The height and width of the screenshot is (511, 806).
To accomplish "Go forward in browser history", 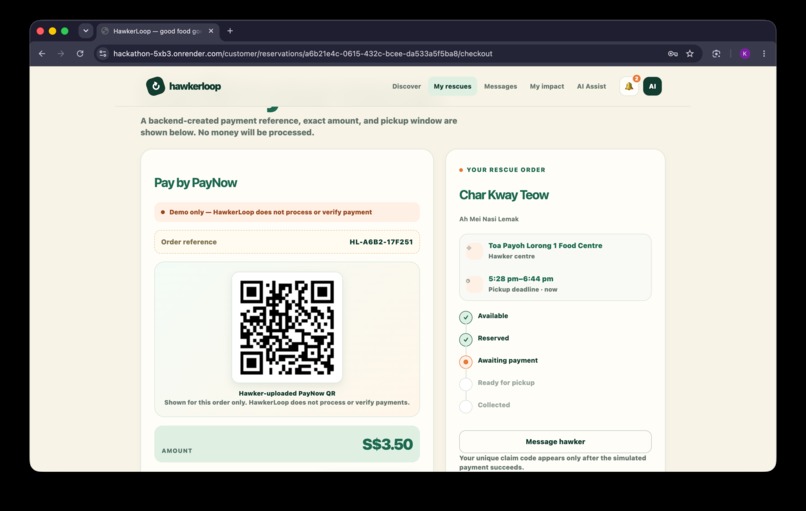I will pyautogui.click(x=61, y=53).
